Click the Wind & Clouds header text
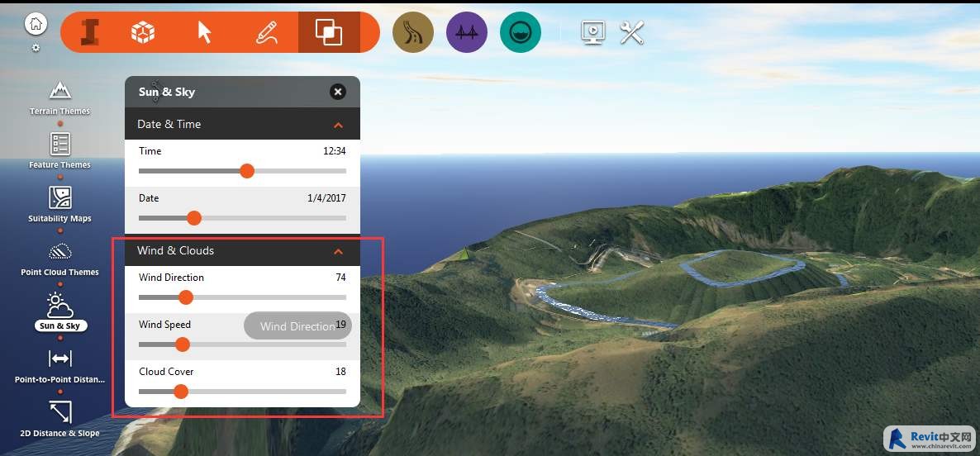 (x=176, y=250)
